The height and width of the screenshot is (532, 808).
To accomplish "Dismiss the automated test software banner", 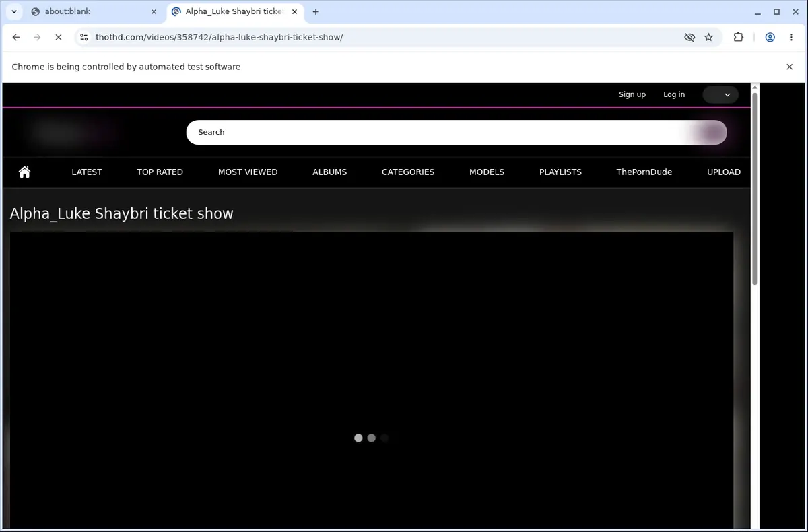I will tap(790, 67).
